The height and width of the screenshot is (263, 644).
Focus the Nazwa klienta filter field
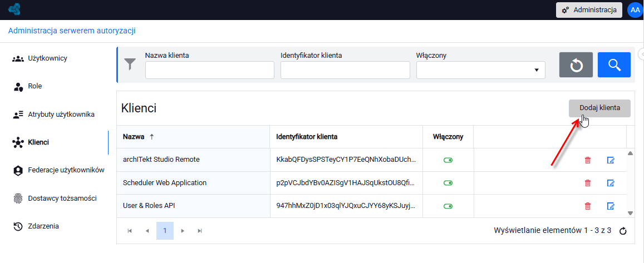[209, 70]
